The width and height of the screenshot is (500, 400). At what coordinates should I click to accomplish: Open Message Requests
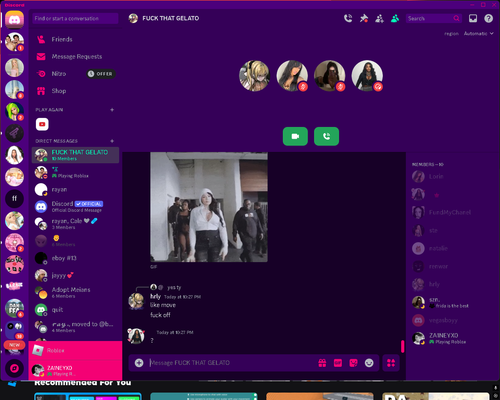[x=75, y=57]
